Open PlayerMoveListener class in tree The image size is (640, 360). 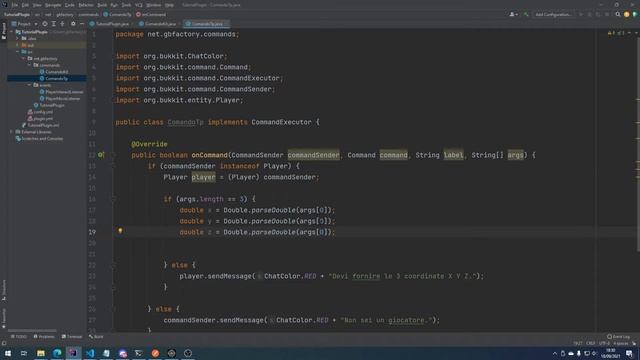click(60, 98)
